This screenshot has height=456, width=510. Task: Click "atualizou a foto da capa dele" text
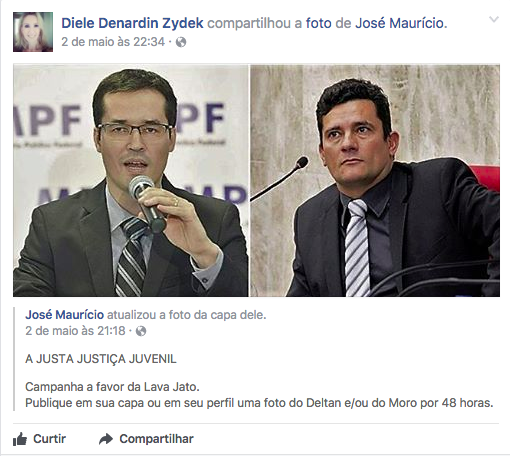186,315
